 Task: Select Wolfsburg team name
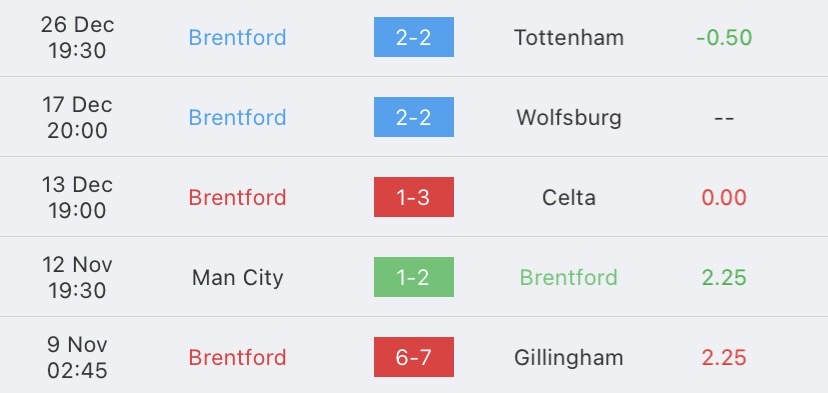[x=569, y=117]
